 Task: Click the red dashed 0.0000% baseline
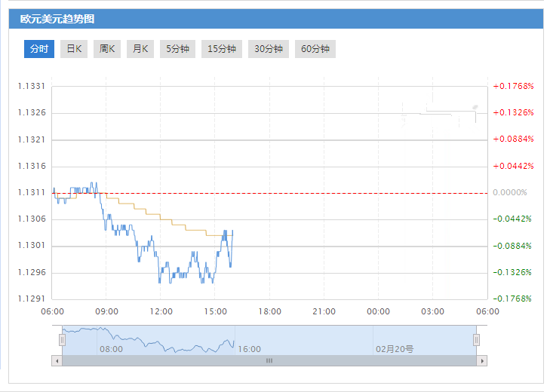coord(302,193)
